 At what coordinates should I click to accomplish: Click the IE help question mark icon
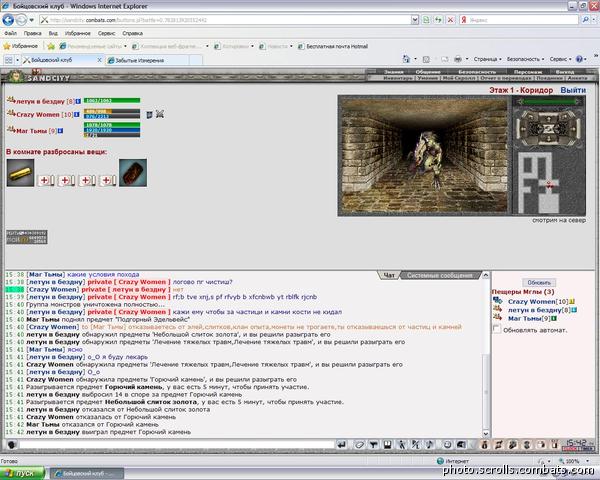tap(579, 59)
